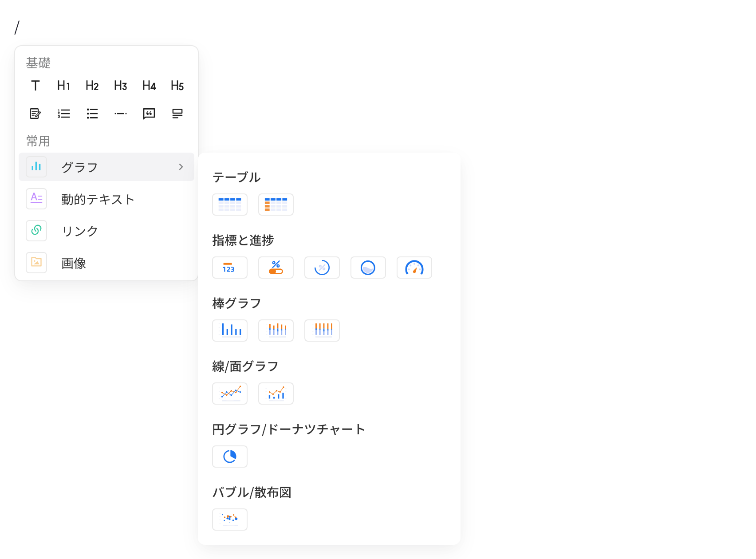Insert the pivot table with orange header column
The image size is (756, 559).
(x=276, y=205)
